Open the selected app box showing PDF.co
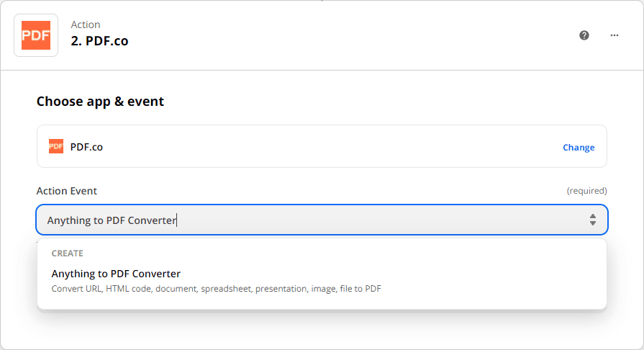 (324, 147)
